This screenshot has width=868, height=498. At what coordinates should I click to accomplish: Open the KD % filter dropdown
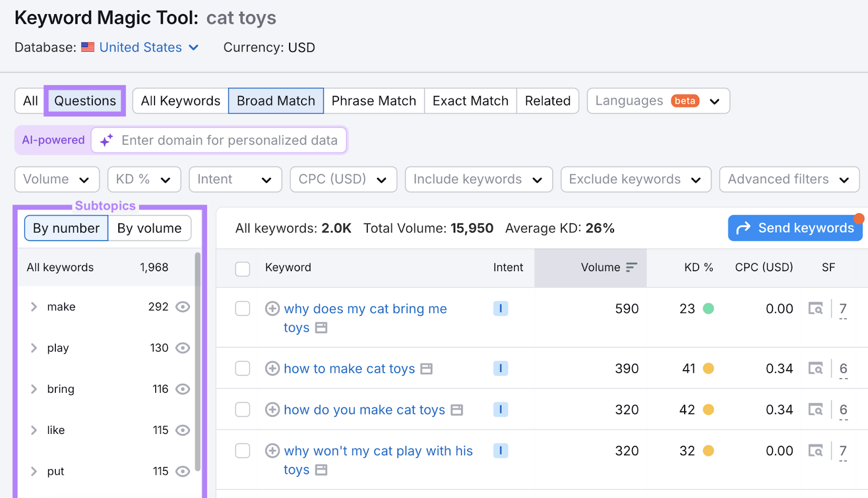point(144,179)
